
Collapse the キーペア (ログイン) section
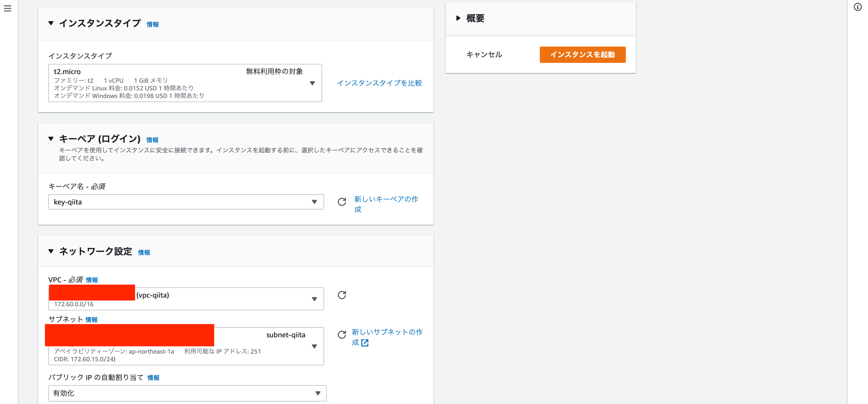[51, 138]
